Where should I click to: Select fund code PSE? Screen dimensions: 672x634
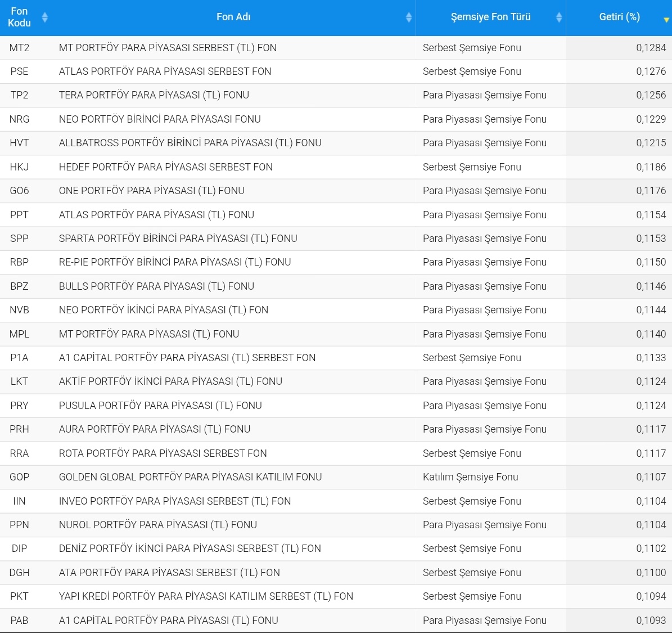pyautogui.click(x=19, y=71)
